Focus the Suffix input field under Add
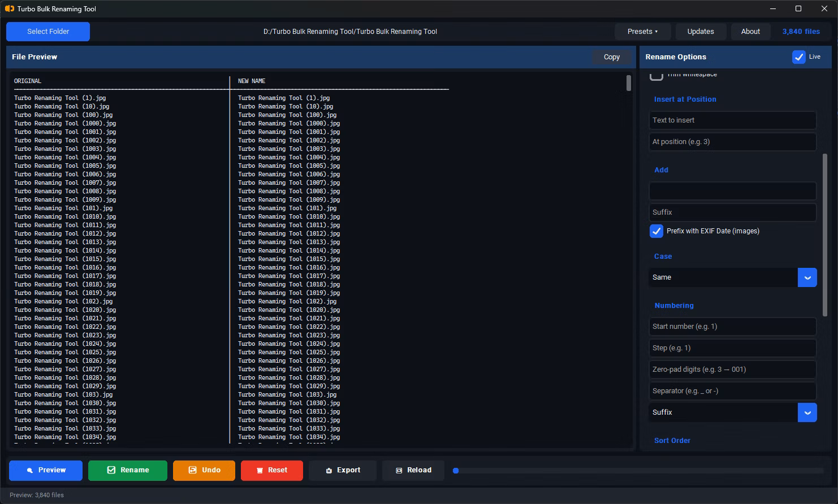Screen dimensions: 838x504 (x=732, y=212)
